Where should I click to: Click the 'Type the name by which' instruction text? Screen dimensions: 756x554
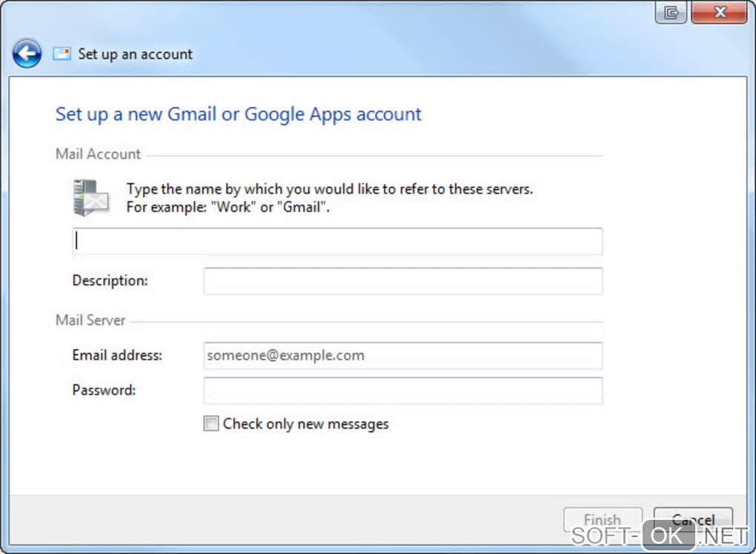point(330,189)
